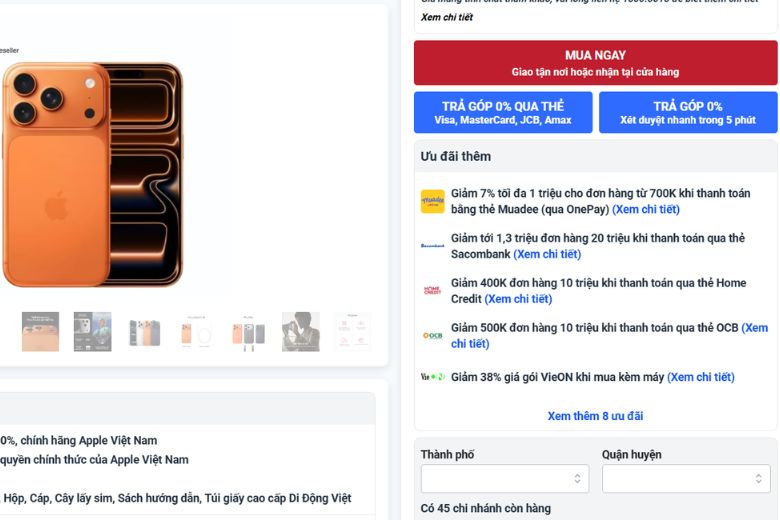The height and width of the screenshot is (520, 780).
Task: Click the VieON logo icon
Action: (432, 377)
